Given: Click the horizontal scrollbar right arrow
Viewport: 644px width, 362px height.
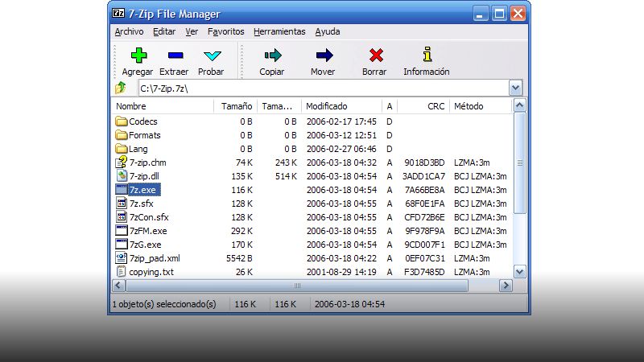Looking at the screenshot, I should 506,286.
